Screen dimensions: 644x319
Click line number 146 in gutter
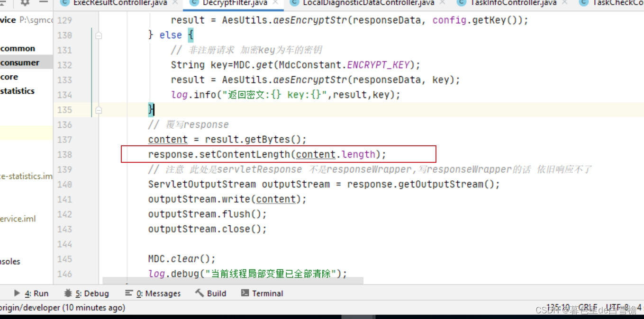64,274
